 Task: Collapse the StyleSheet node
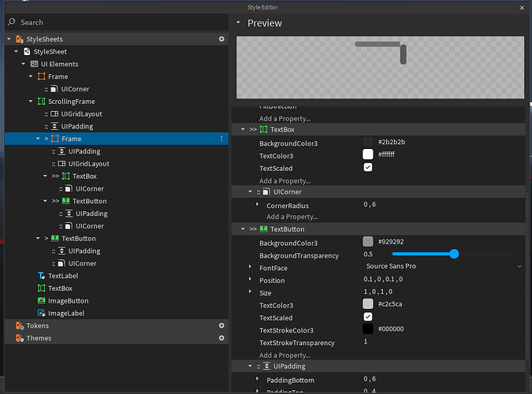[x=16, y=51]
